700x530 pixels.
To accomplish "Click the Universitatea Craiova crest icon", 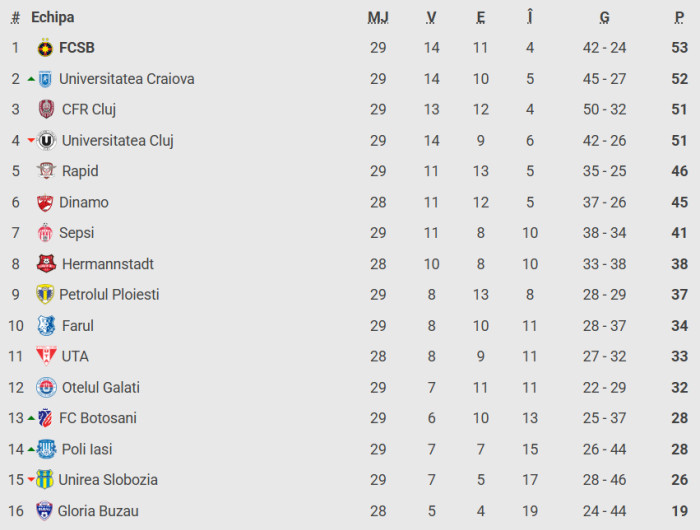I will [45, 79].
